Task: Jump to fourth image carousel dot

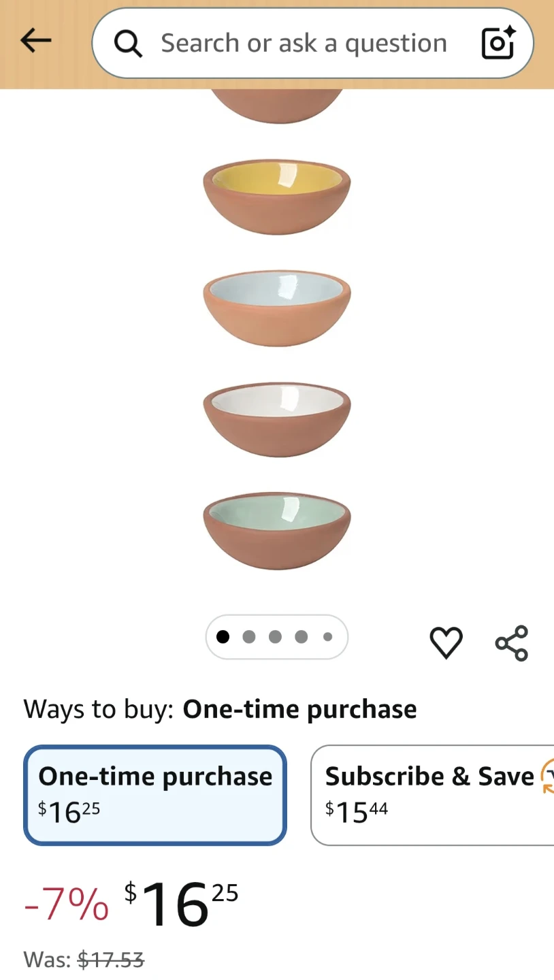Action: click(302, 637)
